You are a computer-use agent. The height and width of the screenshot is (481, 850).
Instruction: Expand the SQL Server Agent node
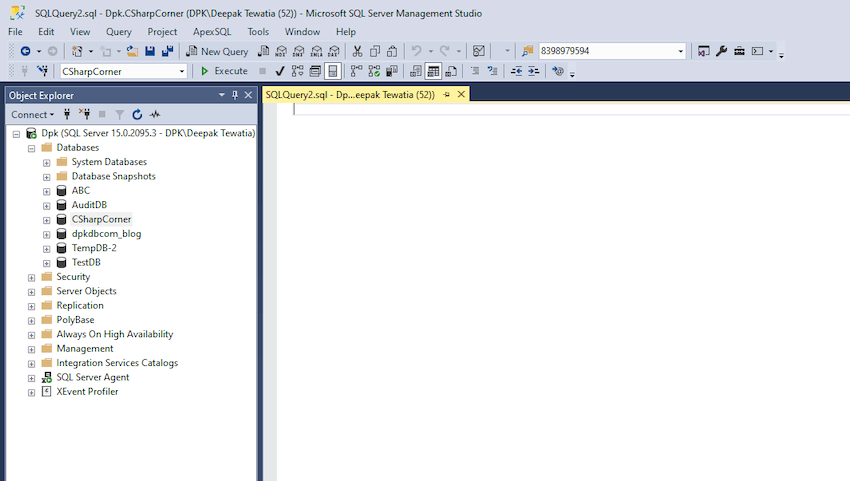coord(31,378)
